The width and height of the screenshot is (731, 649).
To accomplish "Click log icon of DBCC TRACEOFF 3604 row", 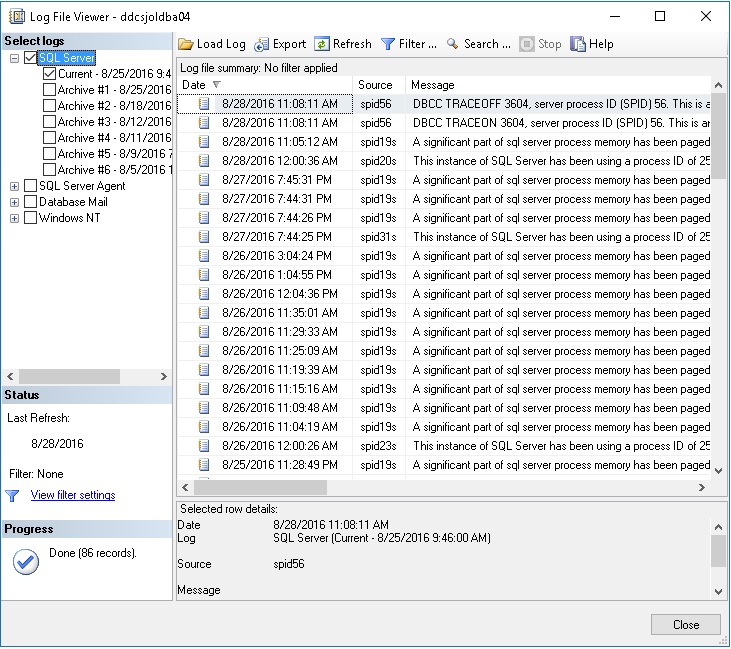I will pos(204,104).
